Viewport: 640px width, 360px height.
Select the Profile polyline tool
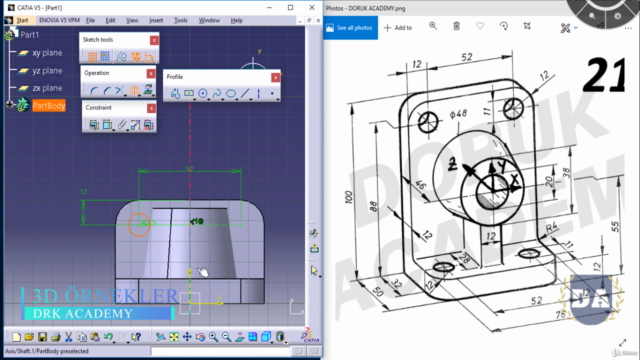pyautogui.click(x=176, y=93)
